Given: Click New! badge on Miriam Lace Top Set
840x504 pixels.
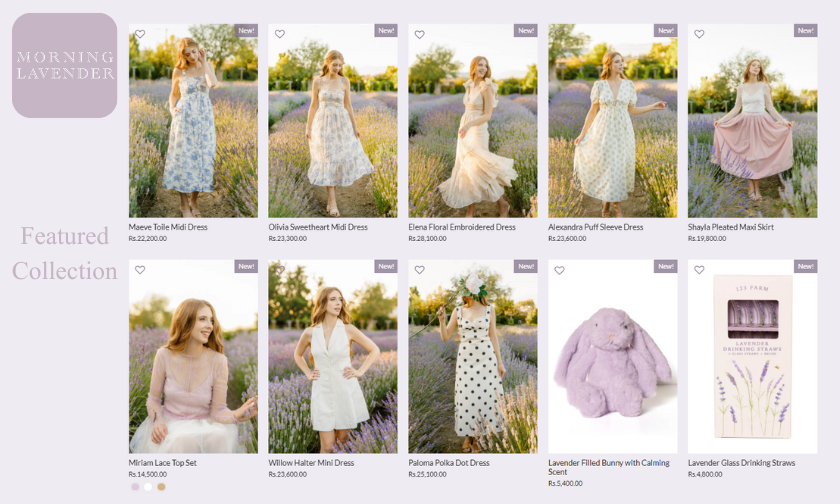Looking at the screenshot, I should coord(246,266).
